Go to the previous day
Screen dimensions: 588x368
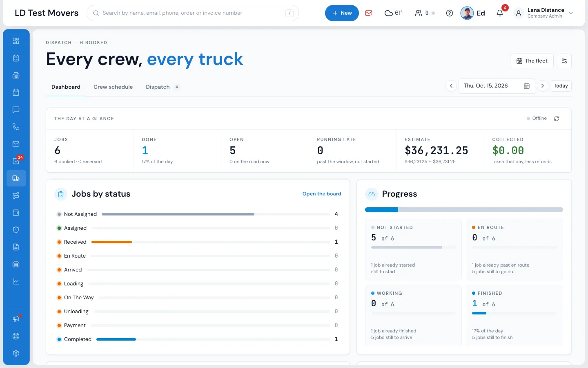(x=451, y=86)
